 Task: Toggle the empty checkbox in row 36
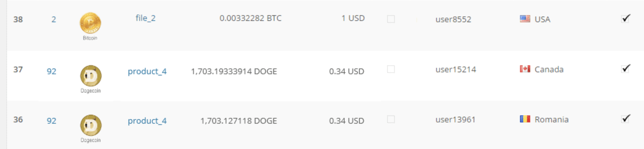391,119
